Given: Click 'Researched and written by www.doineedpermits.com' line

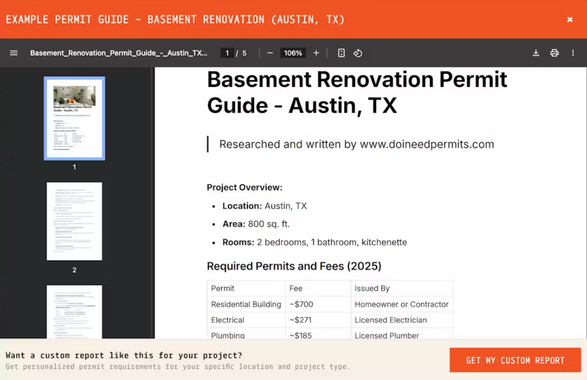Looking at the screenshot, I should [356, 144].
